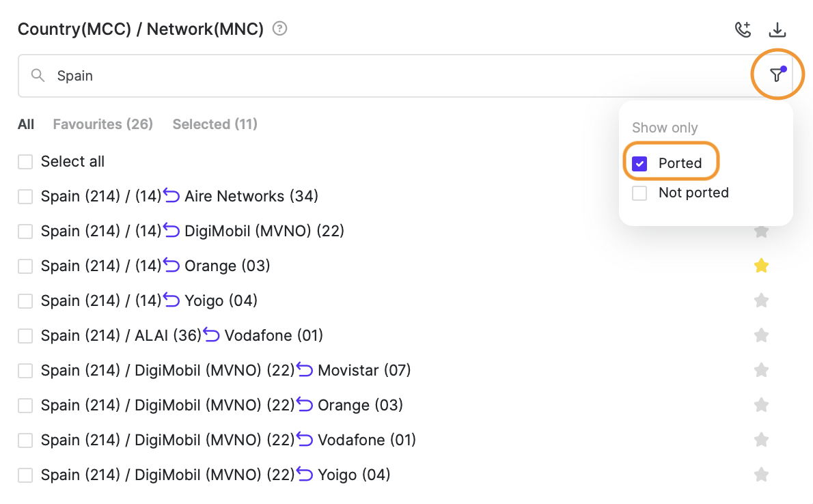Enable the Not ported filter checkbox
Viewport: 813px width, 504px height.
click(640, 193)
